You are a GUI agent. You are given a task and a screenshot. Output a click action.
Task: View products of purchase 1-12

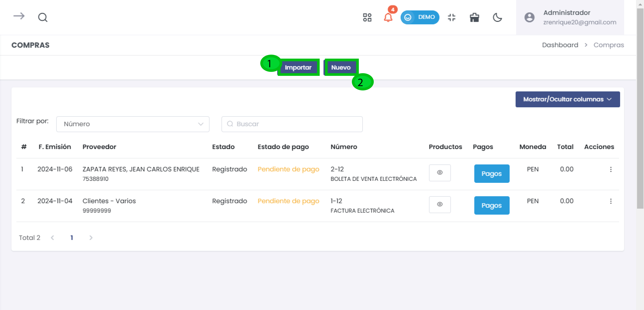click(439, 204)
